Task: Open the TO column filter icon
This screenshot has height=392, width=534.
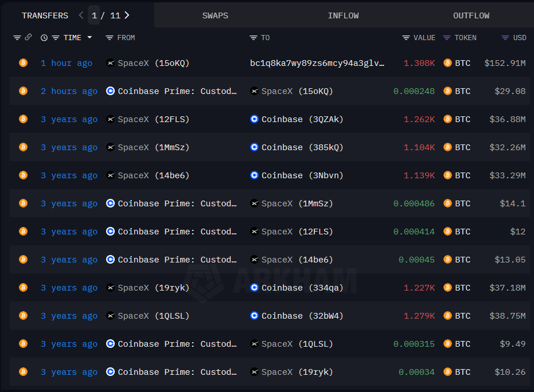Action: click(254, 38)
